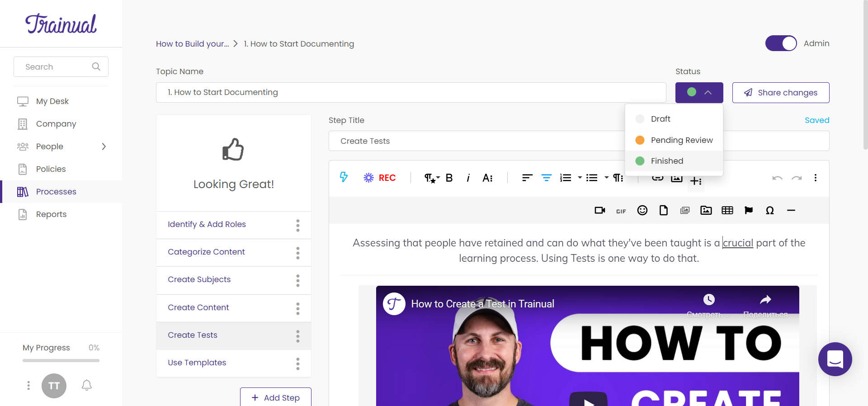The image size is (868, 406).
Task: Select the Draft status option
Action: click(660, 119)
